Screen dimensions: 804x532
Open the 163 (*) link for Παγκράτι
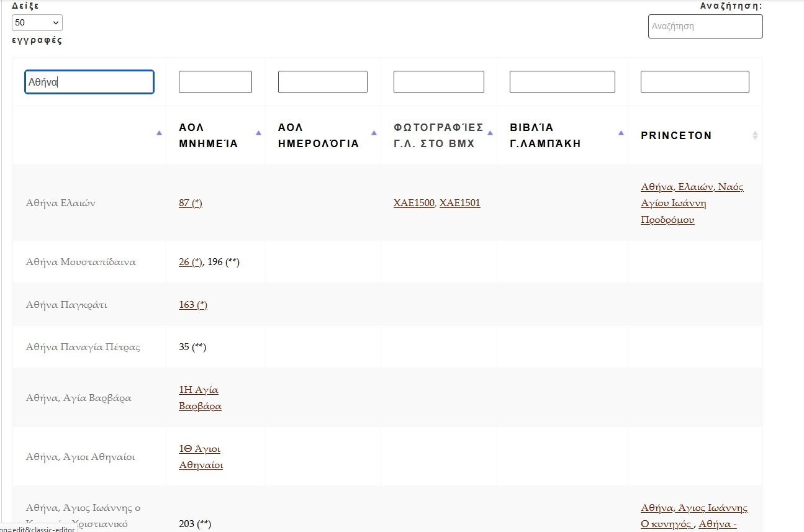pyautogui.click(x=192, y=305)
